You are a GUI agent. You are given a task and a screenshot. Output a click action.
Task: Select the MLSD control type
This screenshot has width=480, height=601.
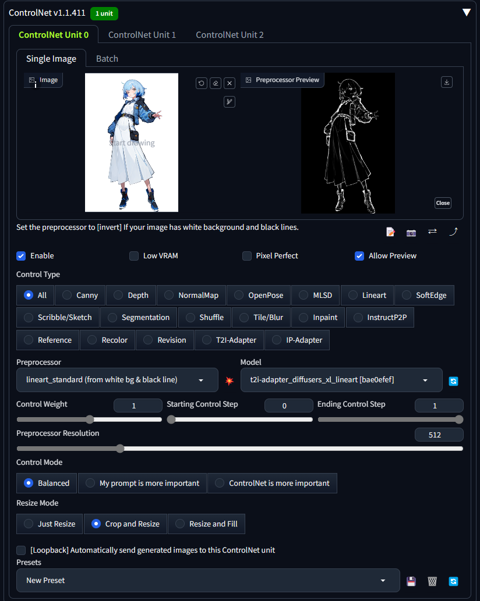(x=316, y=295)
